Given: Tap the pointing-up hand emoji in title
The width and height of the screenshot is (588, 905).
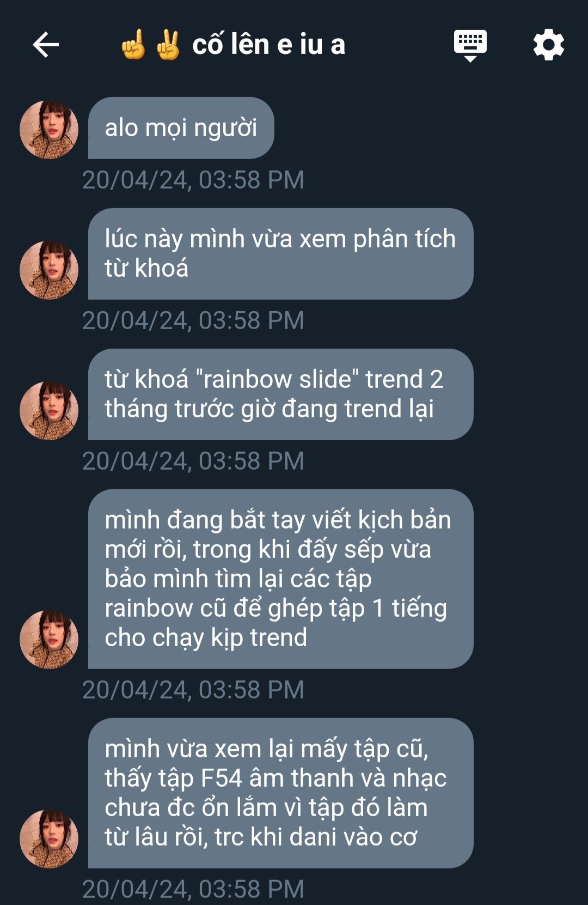Looking at the screenshot, I should pyautogui.click(x=133, y=45).
